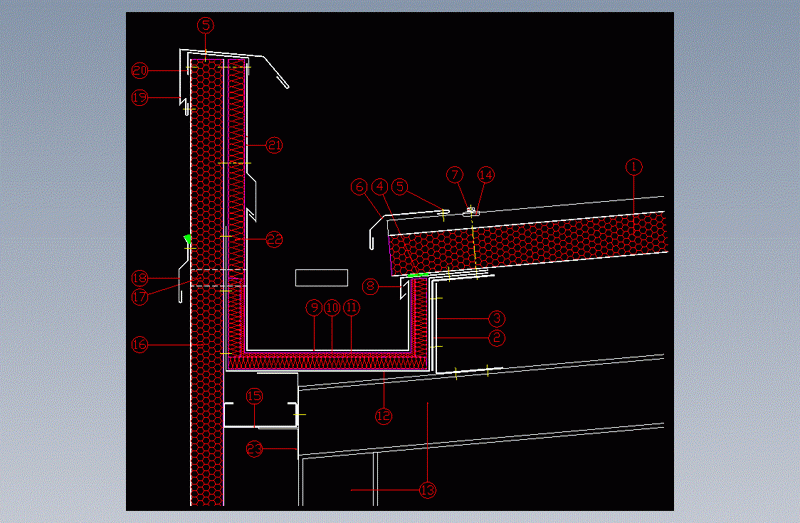Select callout bubble number 7
This screenshot has width=800, height=523.
pos(455,175)
